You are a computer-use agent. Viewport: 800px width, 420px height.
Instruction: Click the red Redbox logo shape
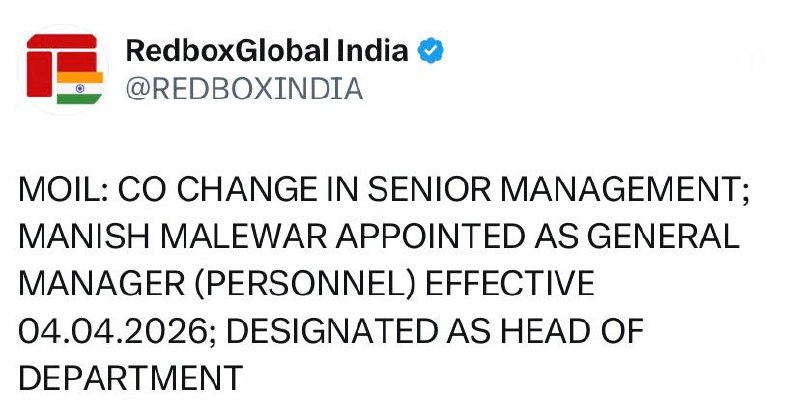pos(53,60)
